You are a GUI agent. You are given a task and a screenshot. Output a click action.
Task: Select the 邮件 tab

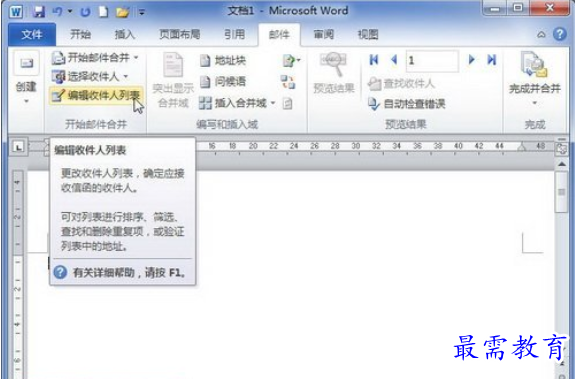(279, 34)
